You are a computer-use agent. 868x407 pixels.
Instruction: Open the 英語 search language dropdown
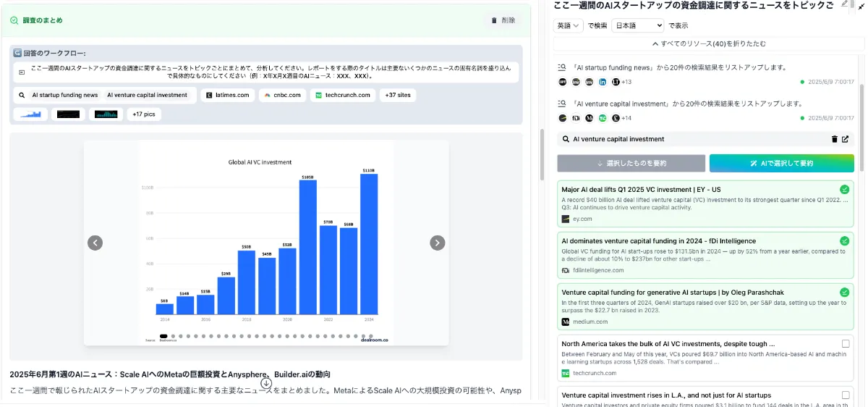[569, 25]
